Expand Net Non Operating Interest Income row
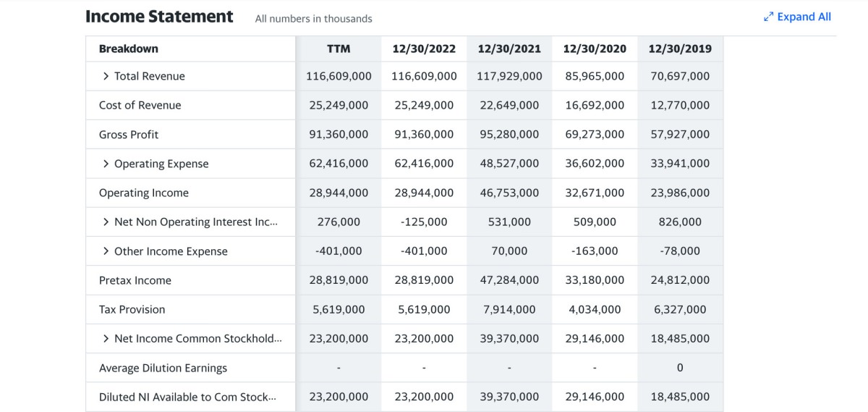Image resolution: width=868 pixels, height=412 pixels. click(106, 222)
